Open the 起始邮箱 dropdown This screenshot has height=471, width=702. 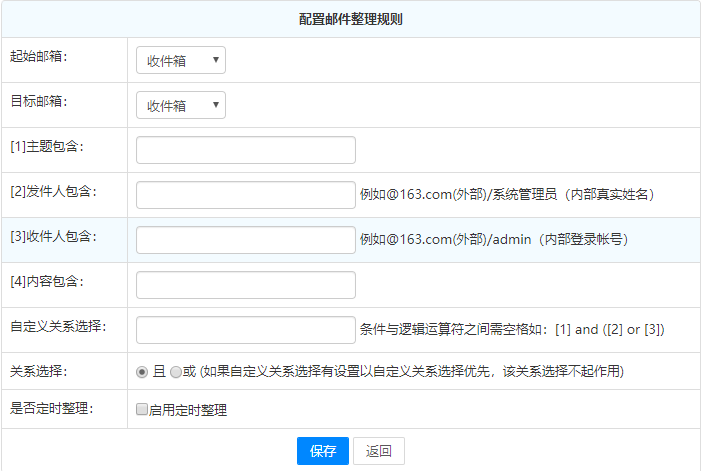point(181,60)
